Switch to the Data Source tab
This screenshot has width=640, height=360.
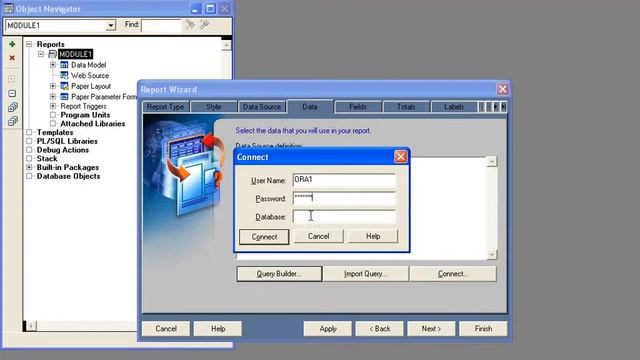[x=262, y=107]
